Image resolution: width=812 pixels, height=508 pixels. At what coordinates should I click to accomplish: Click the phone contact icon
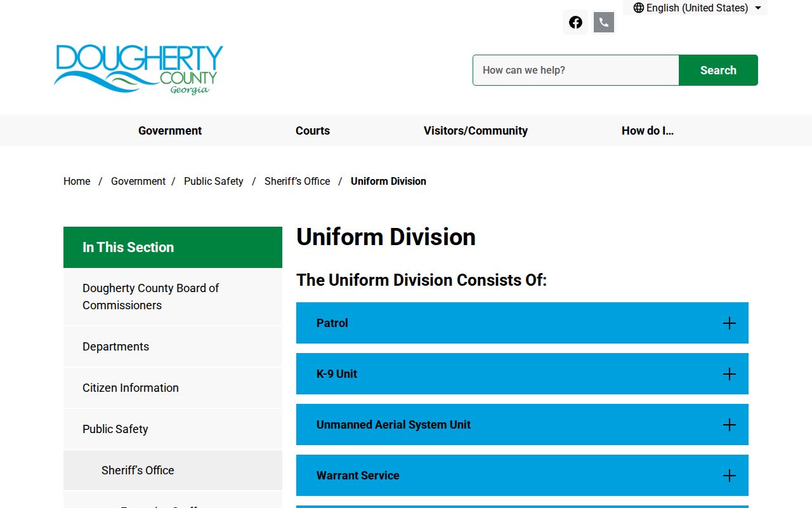(x=604, y=22)
